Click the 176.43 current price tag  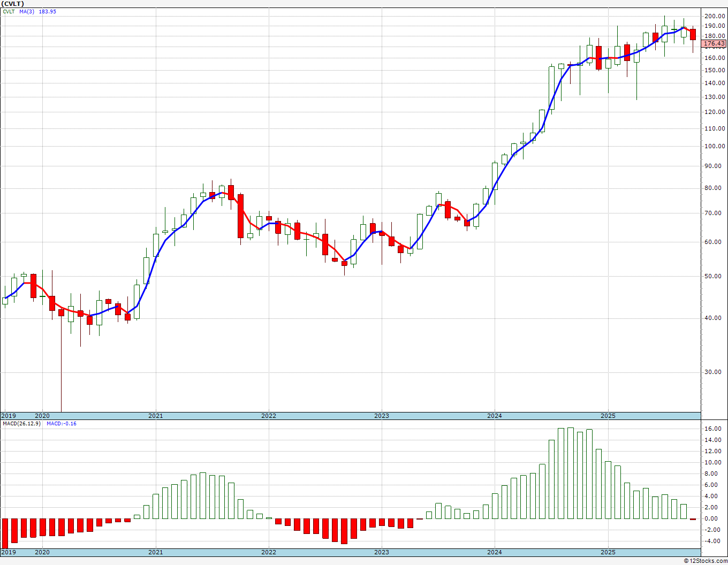[714, 43]
